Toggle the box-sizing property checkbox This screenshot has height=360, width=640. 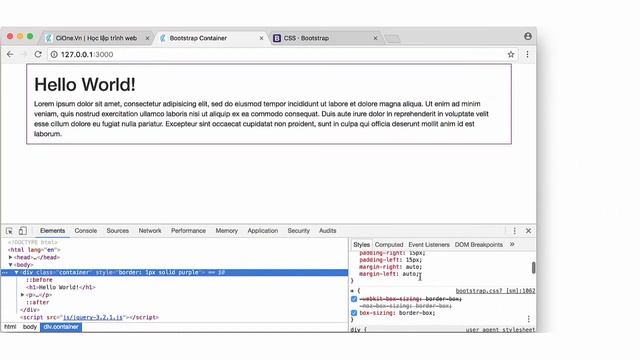tap(354, 313)
